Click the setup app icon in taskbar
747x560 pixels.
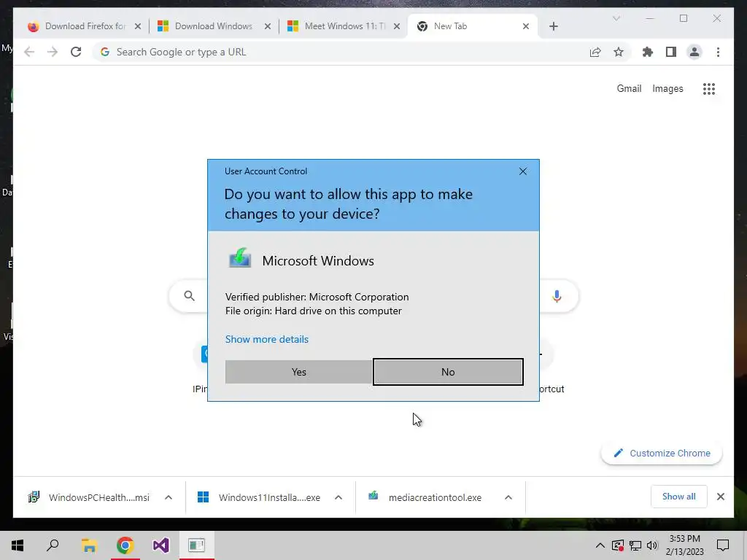point(197,545)
